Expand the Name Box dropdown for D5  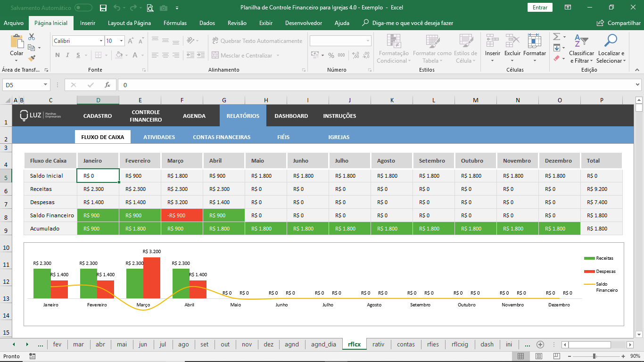[46, 85]
